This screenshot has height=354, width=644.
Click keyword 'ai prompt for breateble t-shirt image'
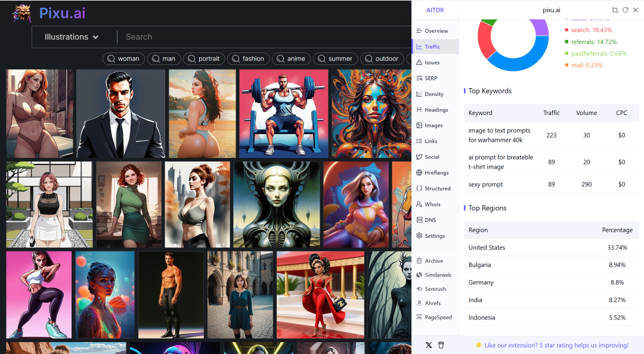(501, 162)
